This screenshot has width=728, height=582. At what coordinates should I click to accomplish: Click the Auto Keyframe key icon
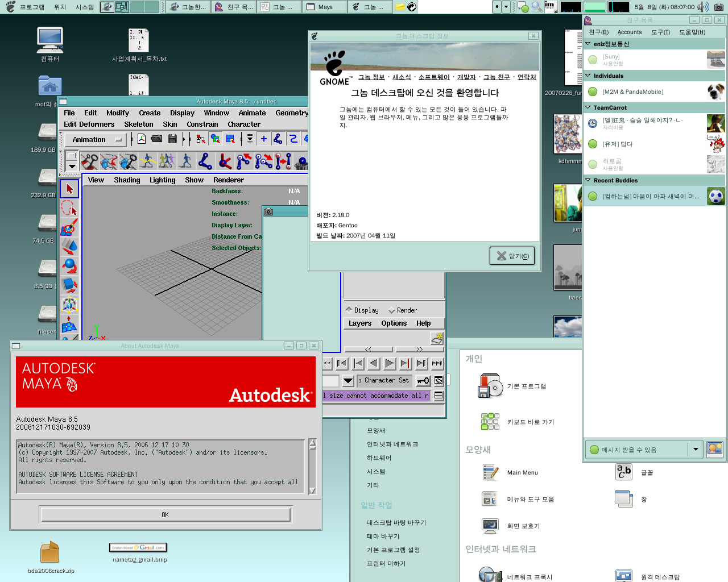pyautogui.click(x=423, y=381)
